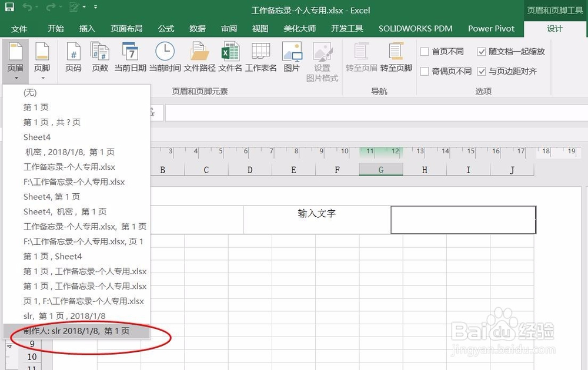Open the Power Pivot ribbon tab
The height and width of the screenshot is (370, 588).
[x=492, y=28]
